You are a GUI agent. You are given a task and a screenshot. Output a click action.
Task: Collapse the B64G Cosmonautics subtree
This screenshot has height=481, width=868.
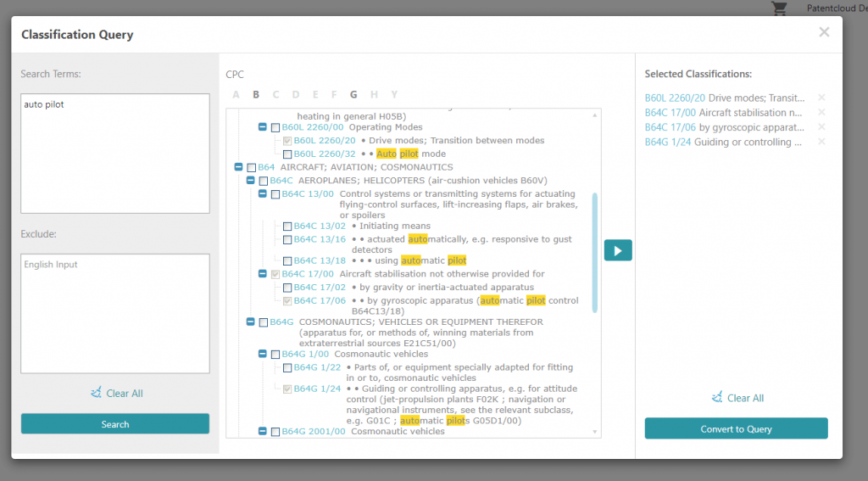(251, 322)
